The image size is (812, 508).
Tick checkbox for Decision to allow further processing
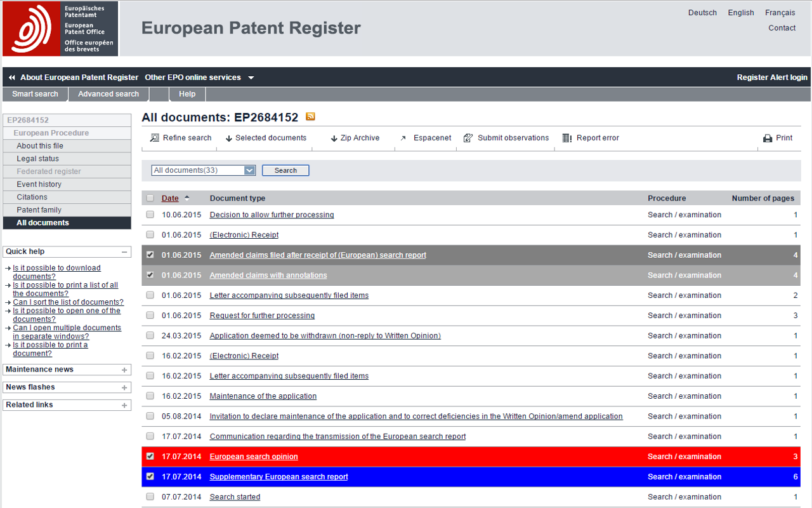[x=150, y=215]
